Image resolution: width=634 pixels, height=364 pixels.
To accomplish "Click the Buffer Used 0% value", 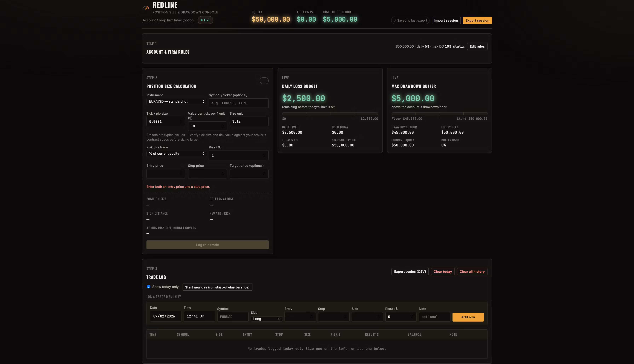I will (x=443, y=145).
